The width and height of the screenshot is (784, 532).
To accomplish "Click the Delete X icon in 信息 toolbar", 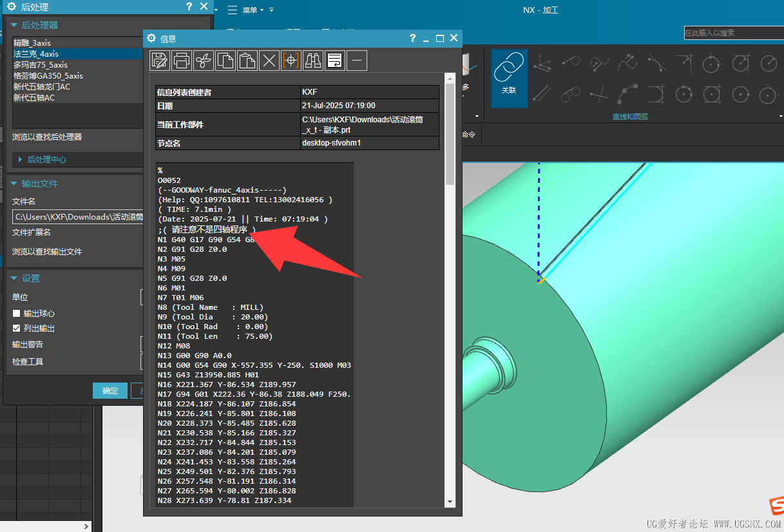I will (x=269, y=61).
